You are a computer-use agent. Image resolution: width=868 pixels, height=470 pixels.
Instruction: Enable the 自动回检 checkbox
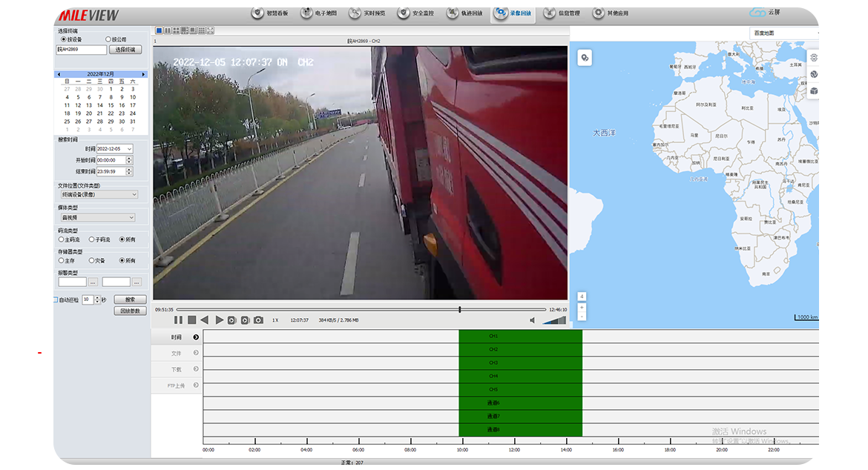pos(56,299)
